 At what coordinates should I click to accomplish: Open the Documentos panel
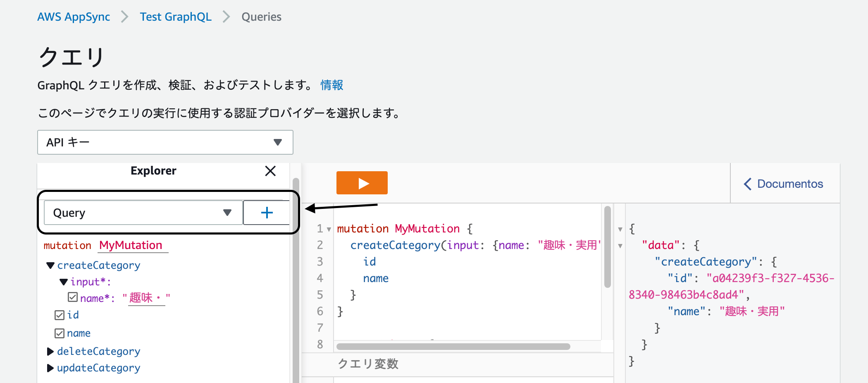(x=783, y=184)
